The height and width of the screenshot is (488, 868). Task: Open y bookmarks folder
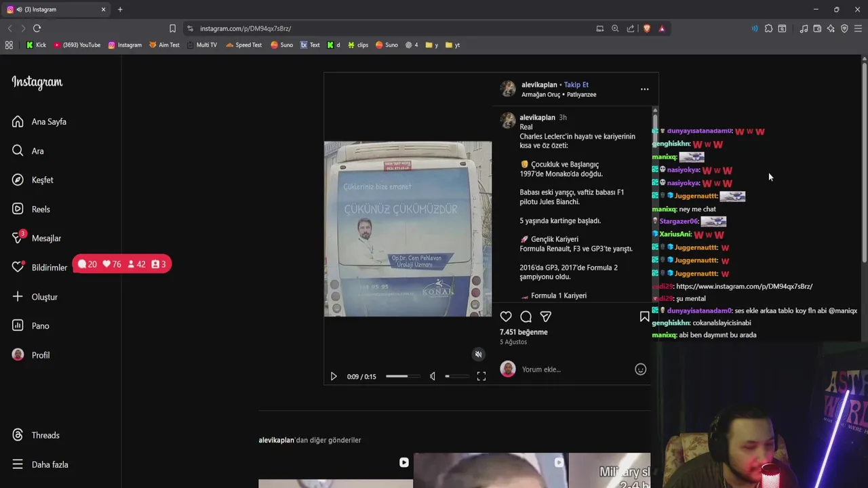[431, 45]
